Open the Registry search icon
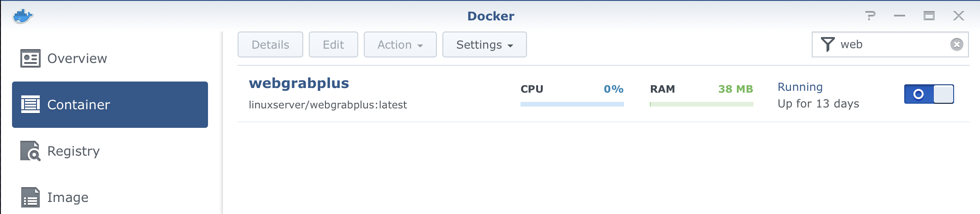980x214 pixels. (x=31, y=151)
